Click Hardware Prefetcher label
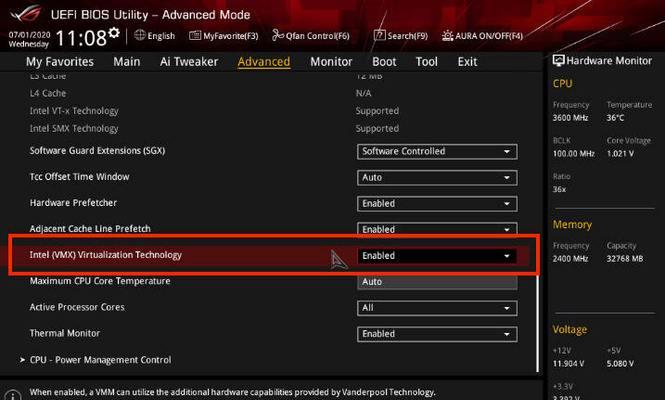The image size is (665, 400). [73, 203]
